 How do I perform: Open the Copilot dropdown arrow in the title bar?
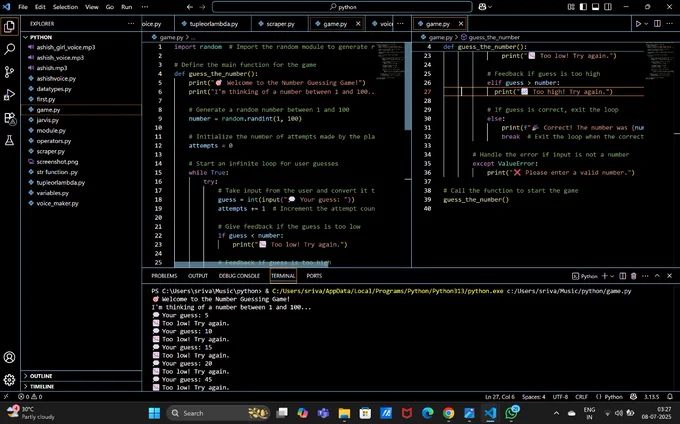490,7
